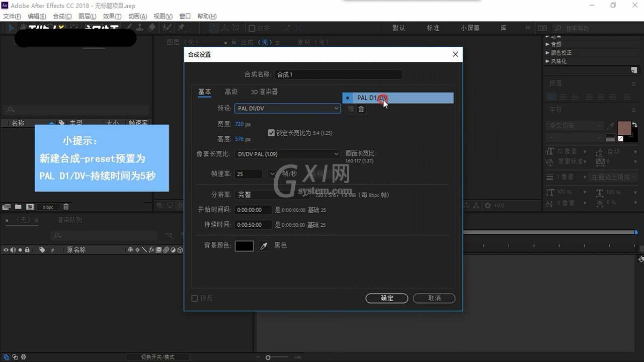Screen dimensions: 644x362
Task: Open the stroke option dropdown in Character panel
Action: coord(614,177)
